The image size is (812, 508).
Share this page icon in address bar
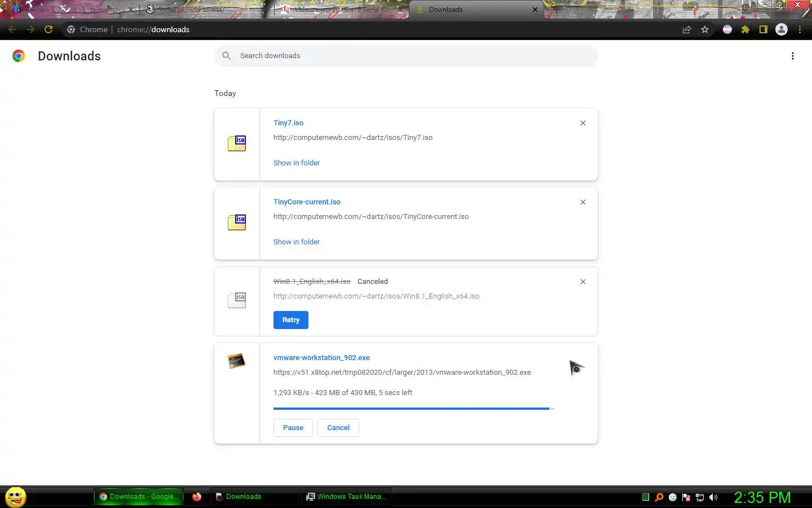tap(687, 29)
